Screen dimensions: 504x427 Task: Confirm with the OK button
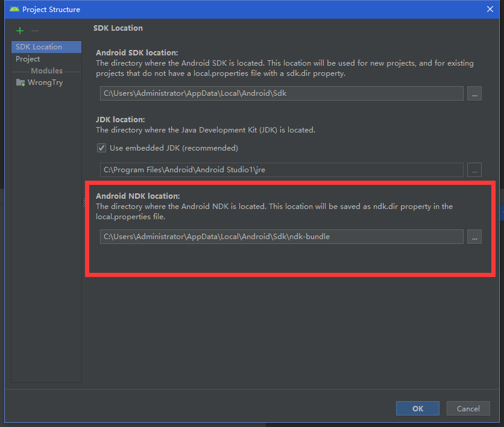coord(418,408)
